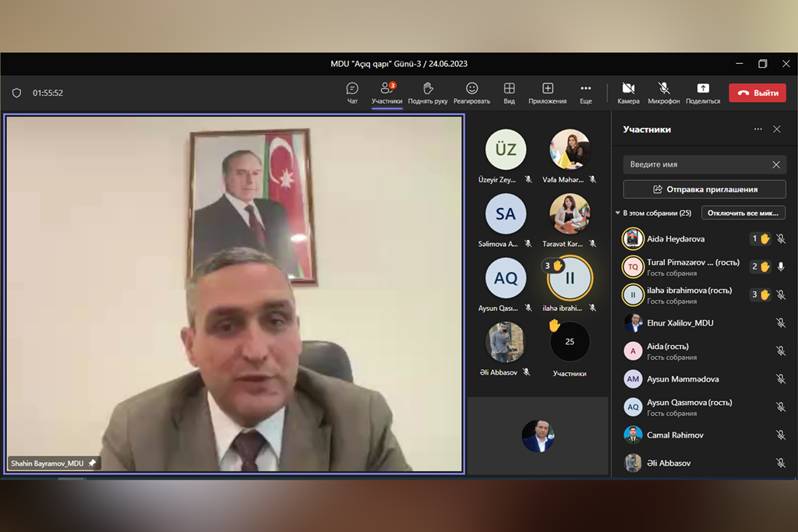Clear the participant search field
The image size is (798, 532).
coord(776,164)
